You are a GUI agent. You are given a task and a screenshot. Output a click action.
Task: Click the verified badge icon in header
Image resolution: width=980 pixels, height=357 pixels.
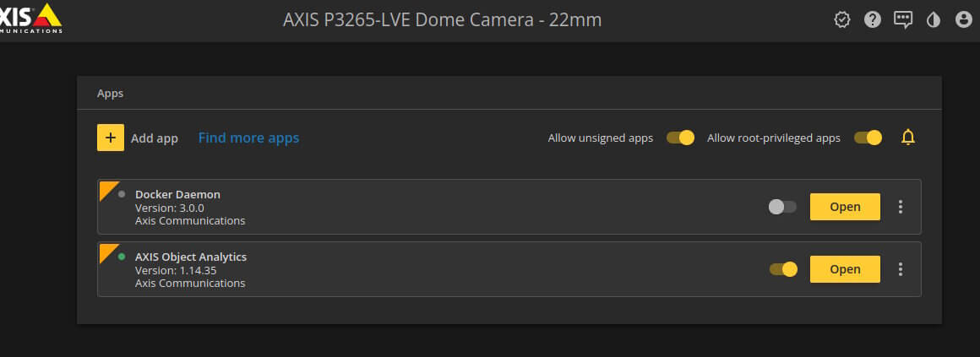click(x=842, y=20)
